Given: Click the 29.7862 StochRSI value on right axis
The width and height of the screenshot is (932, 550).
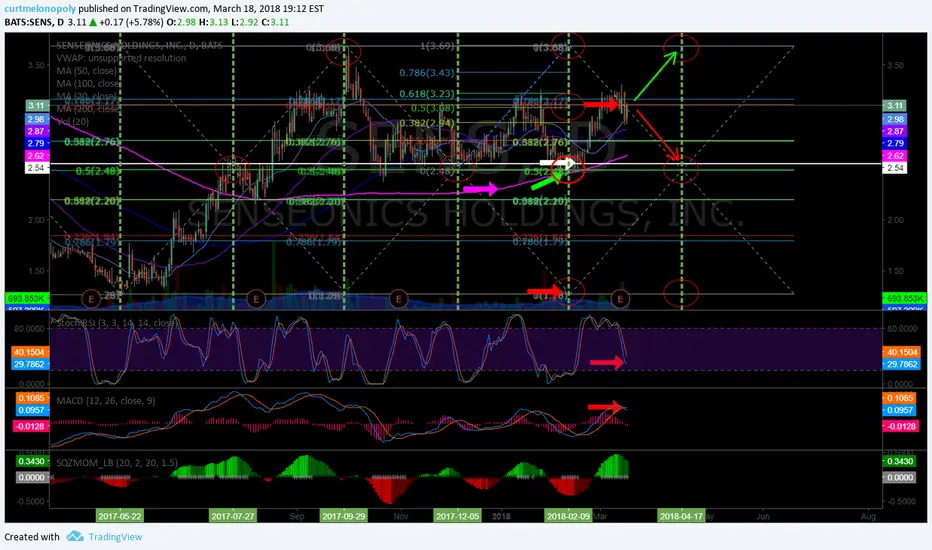Looking at the screenshot, I should [x=902, y=364].
